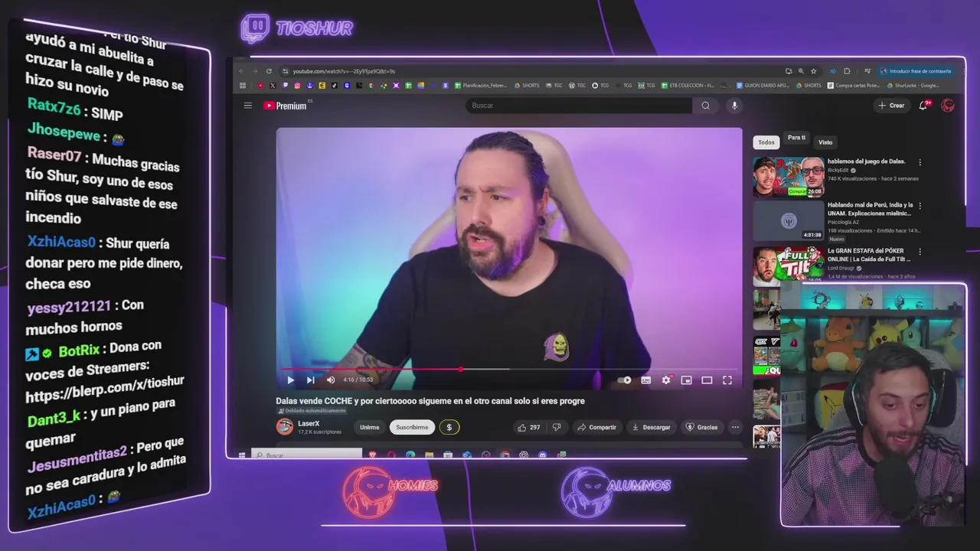Click 'Introducir frase de contraseña' chip
Screen dimensions: 980x551
[915, 71]
